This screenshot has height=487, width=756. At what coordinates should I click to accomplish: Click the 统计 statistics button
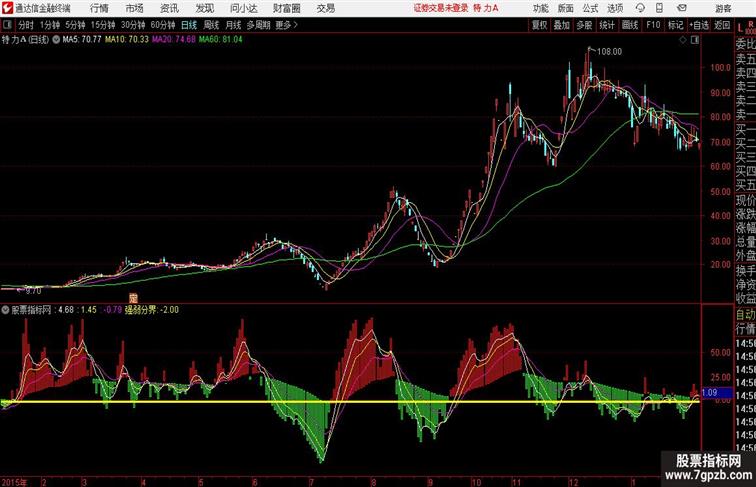pos(607,25)
